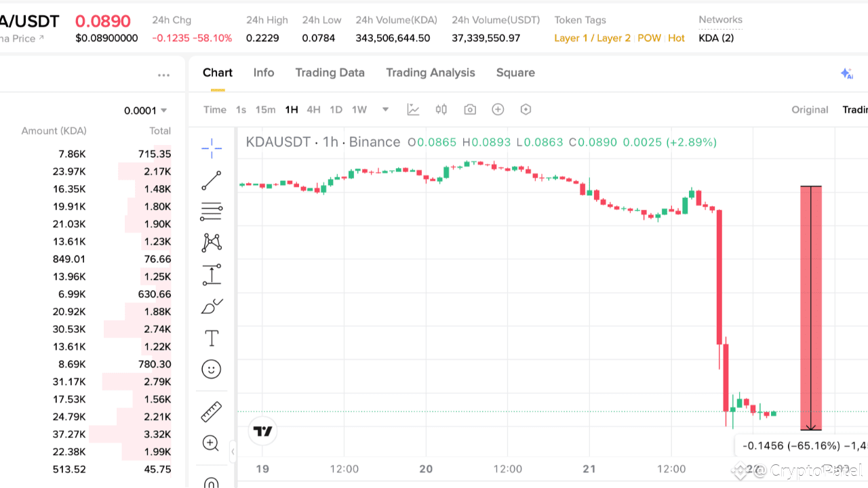
Task: Select the Text annotation tool
Action: click(x=212, y=338)
